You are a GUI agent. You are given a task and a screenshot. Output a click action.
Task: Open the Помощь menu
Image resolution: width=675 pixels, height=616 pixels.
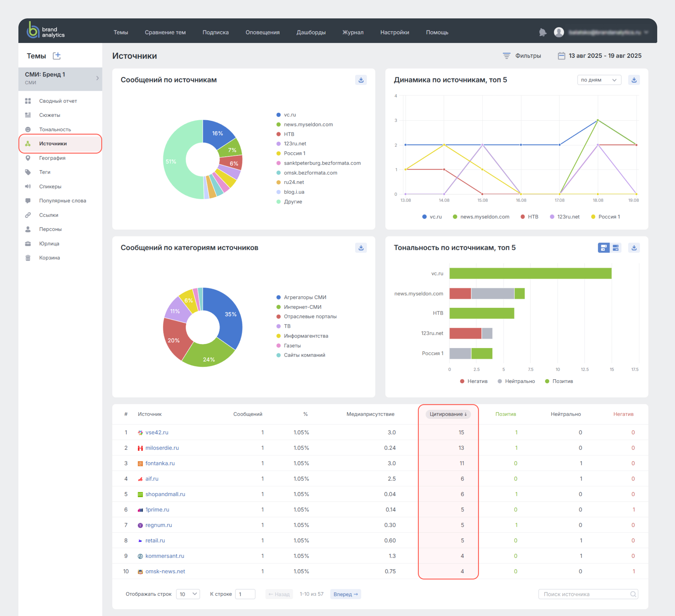[x=437, y=33]
